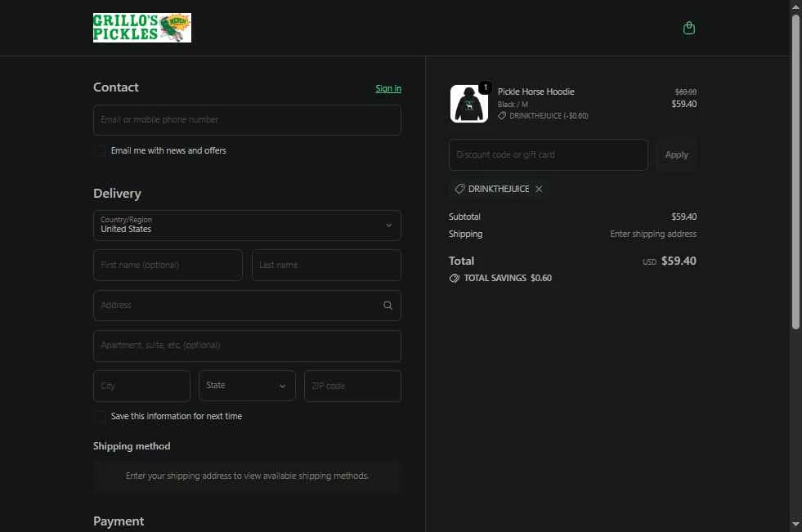802x532 pixels.
Task: Focus the First name (optional) field
Action: [x=168, y=266]
